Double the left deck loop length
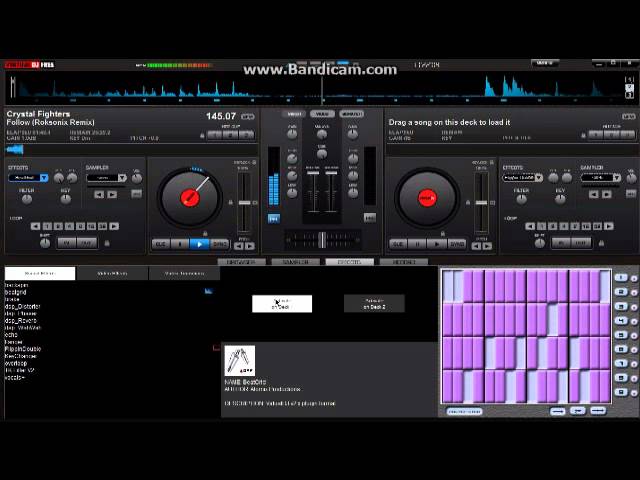Screen dimensions: 640x480 point(114,226)
